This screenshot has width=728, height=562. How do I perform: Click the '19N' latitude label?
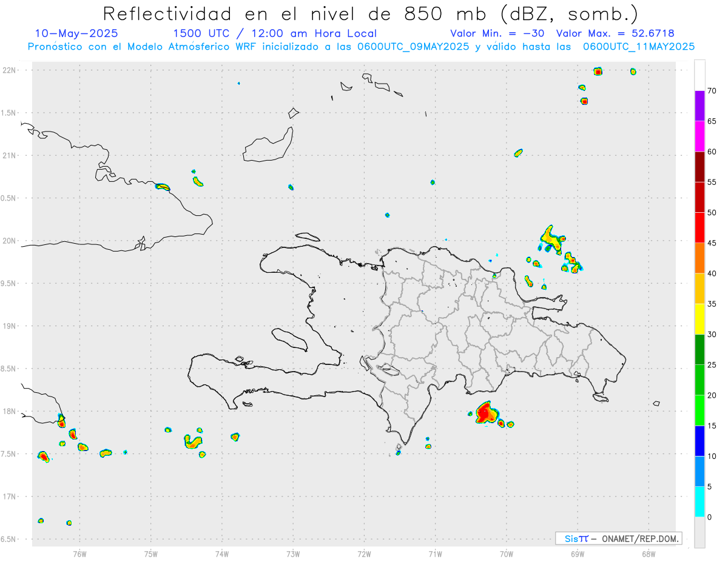[x=9, y=326]
